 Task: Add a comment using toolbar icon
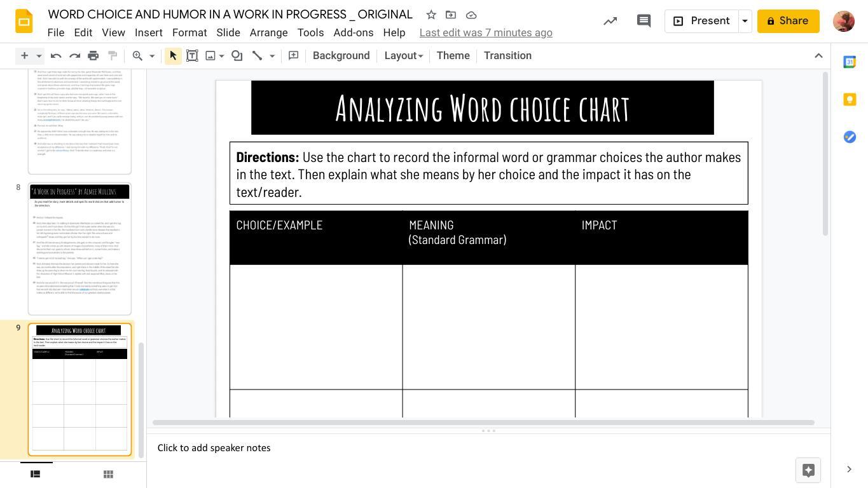pos(293,56)
